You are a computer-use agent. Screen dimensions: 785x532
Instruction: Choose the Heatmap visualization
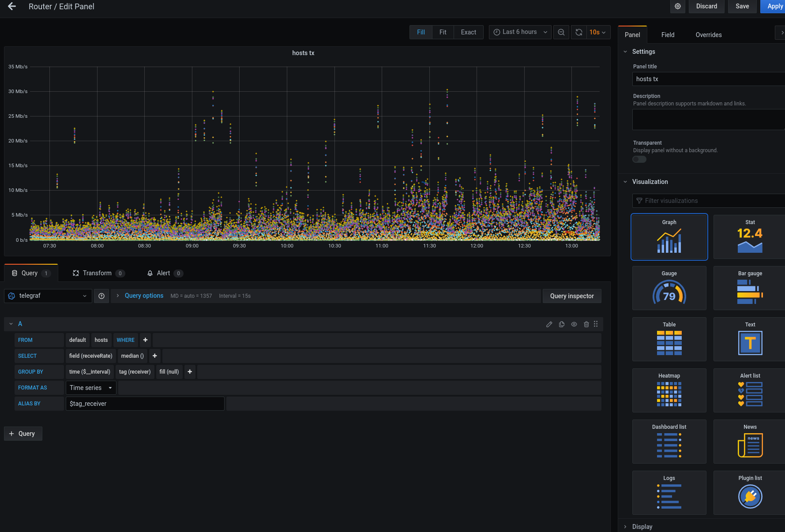point(669,390)
